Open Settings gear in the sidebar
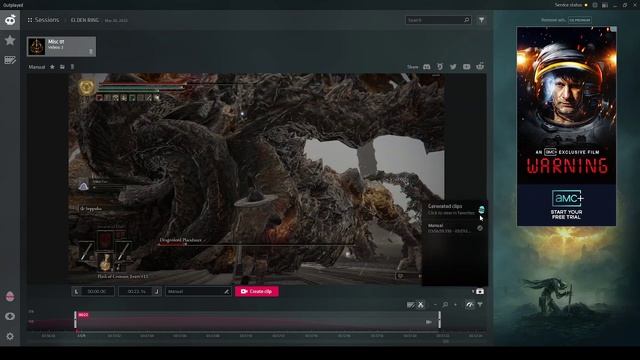 (10, 336)
